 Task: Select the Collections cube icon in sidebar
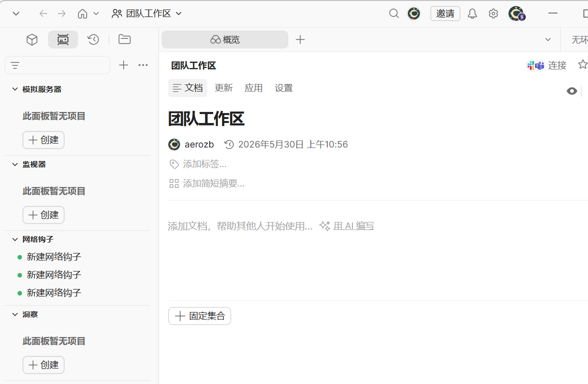[32, 39]
